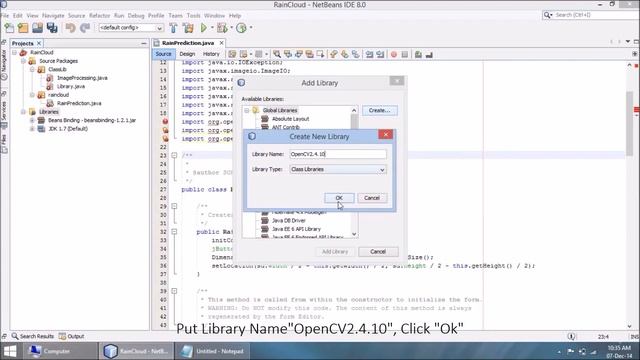Open the Tools menu

(x=193, y=16)
